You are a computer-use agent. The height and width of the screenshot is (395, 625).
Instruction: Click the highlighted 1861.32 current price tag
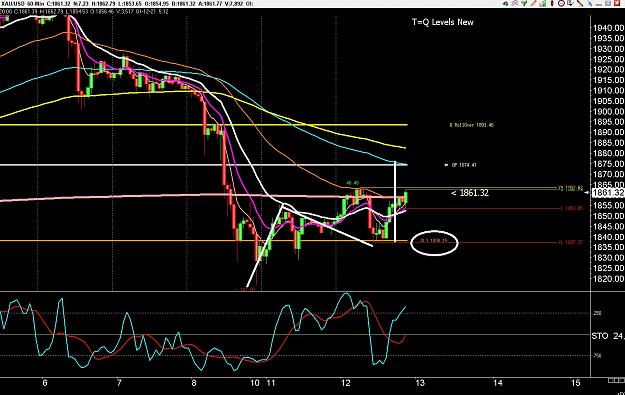608,193
